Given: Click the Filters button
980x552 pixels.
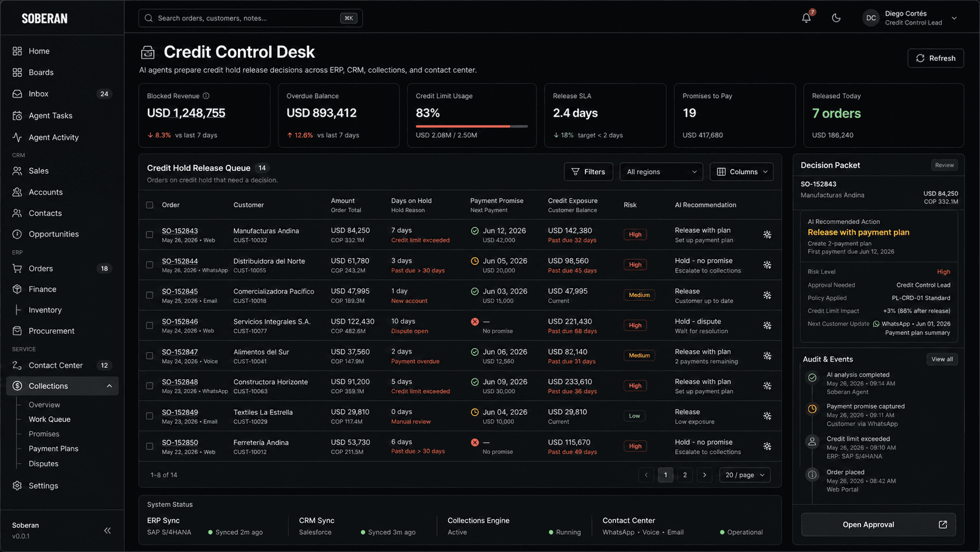Looking at the screenshot, I should tap(588, 172).
